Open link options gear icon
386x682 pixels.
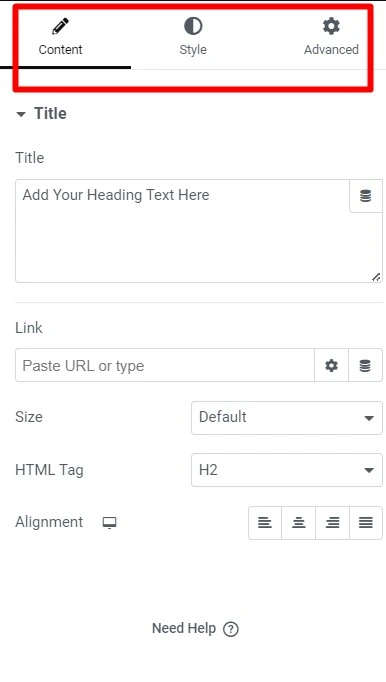(x=332, y=365)
